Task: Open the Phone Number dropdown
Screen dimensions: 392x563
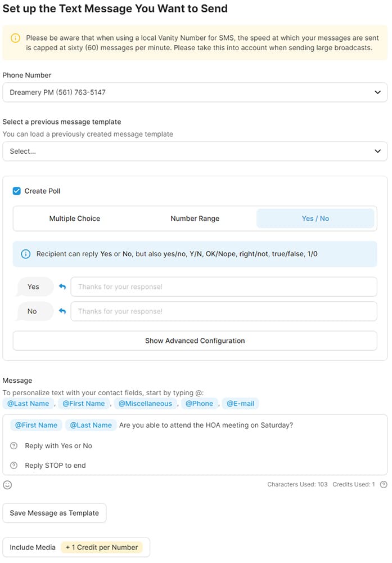Action: [195, 92]
